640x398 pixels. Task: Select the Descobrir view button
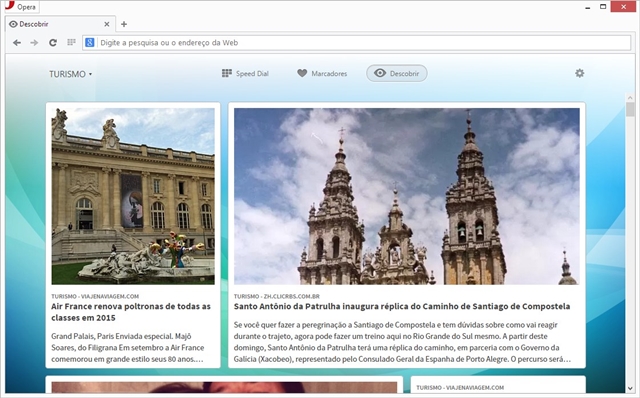[397, 73]
